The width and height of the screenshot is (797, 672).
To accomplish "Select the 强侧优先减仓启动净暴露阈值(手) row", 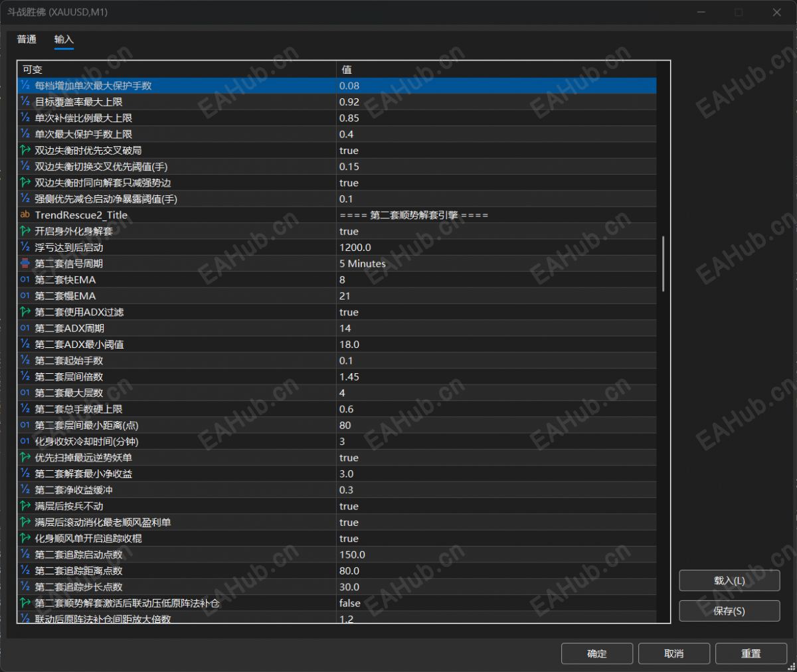I will [x=337, y=199].
